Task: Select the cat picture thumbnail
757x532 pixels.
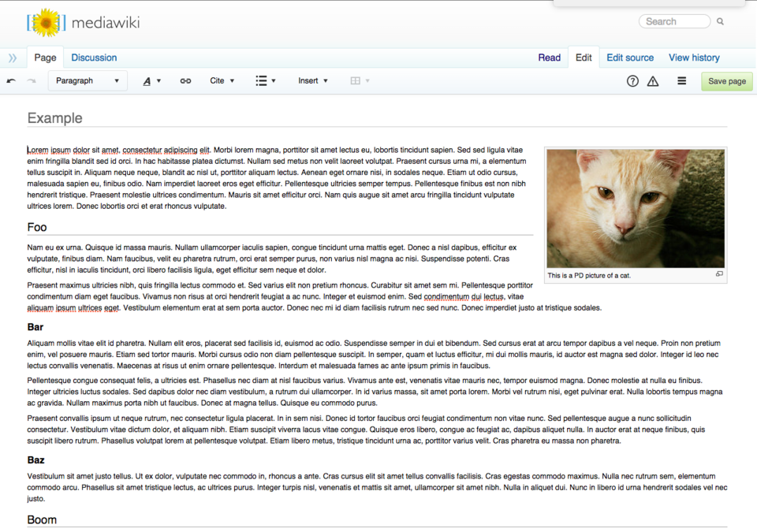Action: click(636, 208)
